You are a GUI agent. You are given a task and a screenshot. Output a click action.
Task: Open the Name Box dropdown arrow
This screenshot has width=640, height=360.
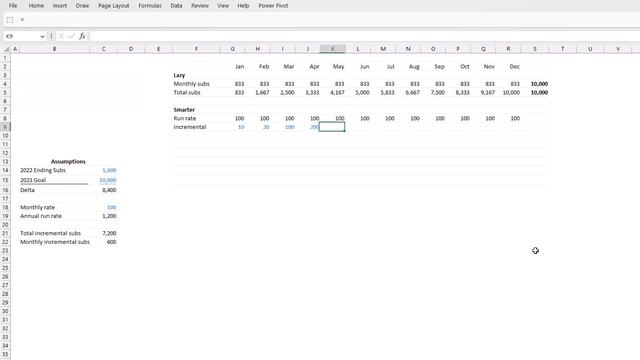(x=42, y=36)
